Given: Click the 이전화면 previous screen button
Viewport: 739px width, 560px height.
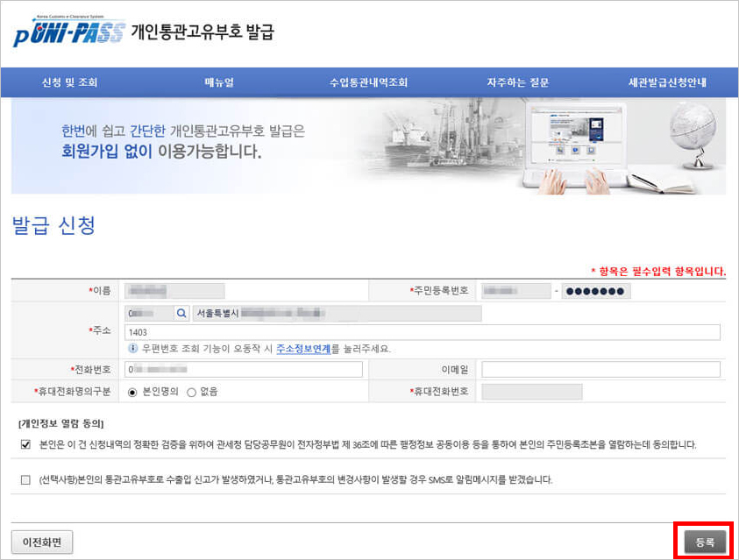Looking at the screenshot, I should click(40, 542).
